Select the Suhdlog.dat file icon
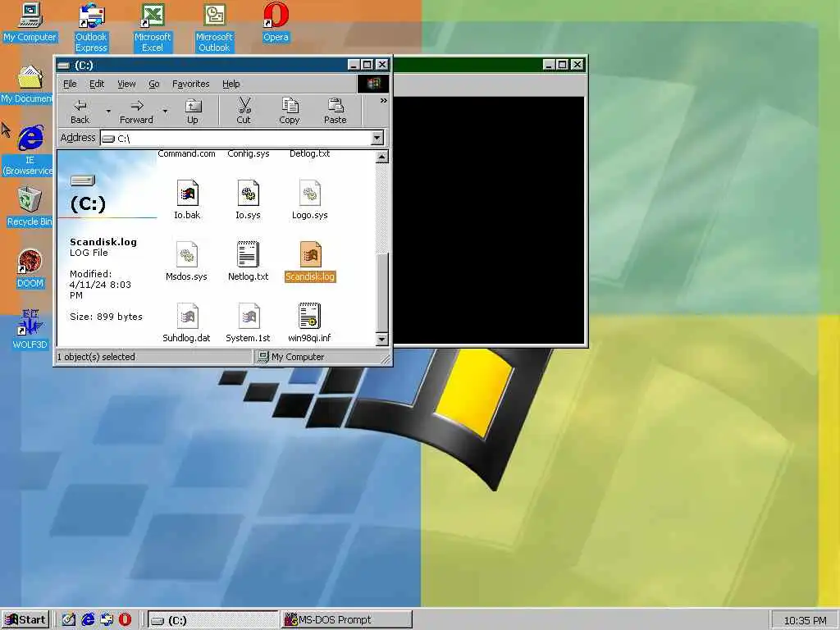The height and width of the screenshot is (630, 840). 187,316
